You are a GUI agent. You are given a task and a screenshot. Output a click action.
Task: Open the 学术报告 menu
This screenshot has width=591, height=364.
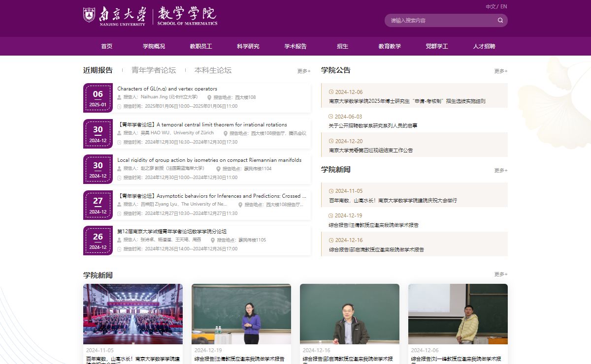(x=295, y=46)
